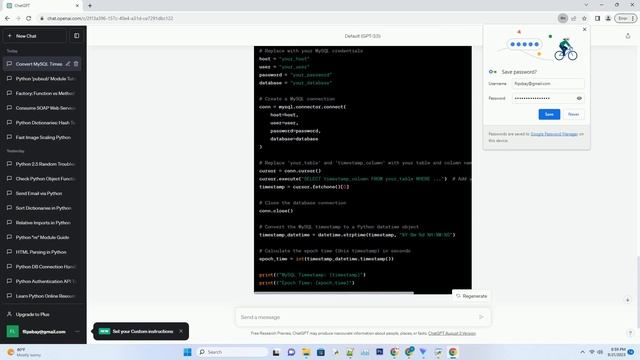The width and height of the screenshot is (640, 360).
Task: Open Learn Python Online Resources chat
Action: tap(42, 296)
